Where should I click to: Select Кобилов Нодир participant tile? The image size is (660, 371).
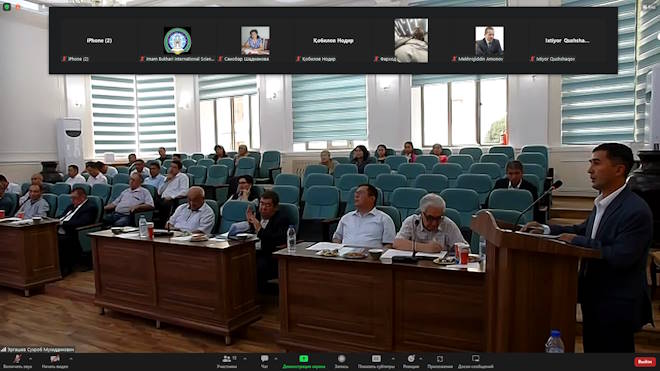(333, 40)
